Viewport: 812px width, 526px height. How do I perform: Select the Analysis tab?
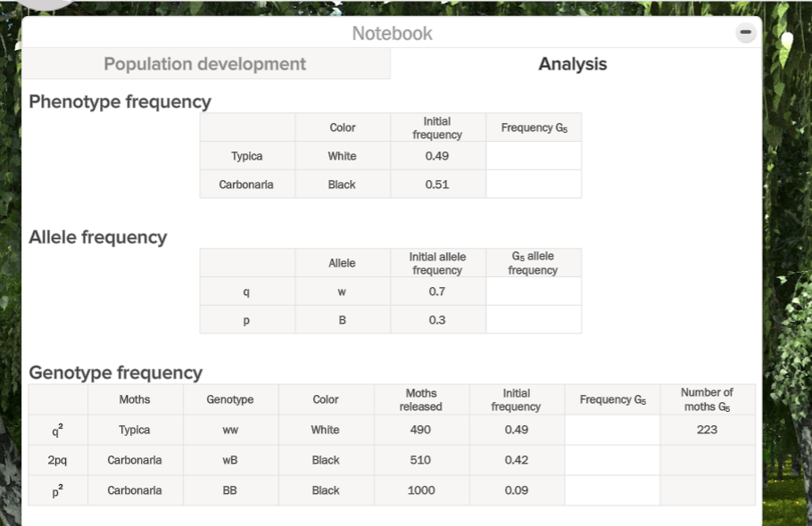click(572, 63)
